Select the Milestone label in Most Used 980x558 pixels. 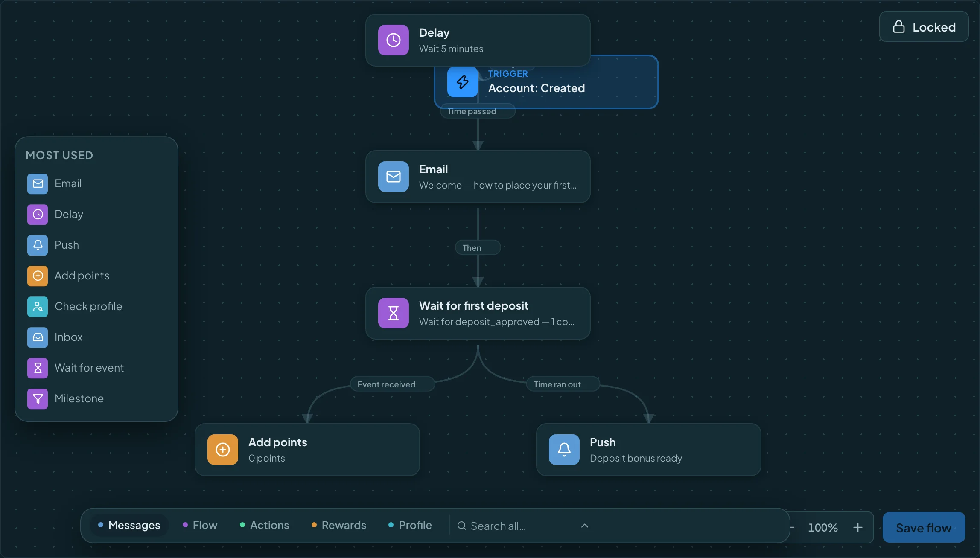point(79,398)
